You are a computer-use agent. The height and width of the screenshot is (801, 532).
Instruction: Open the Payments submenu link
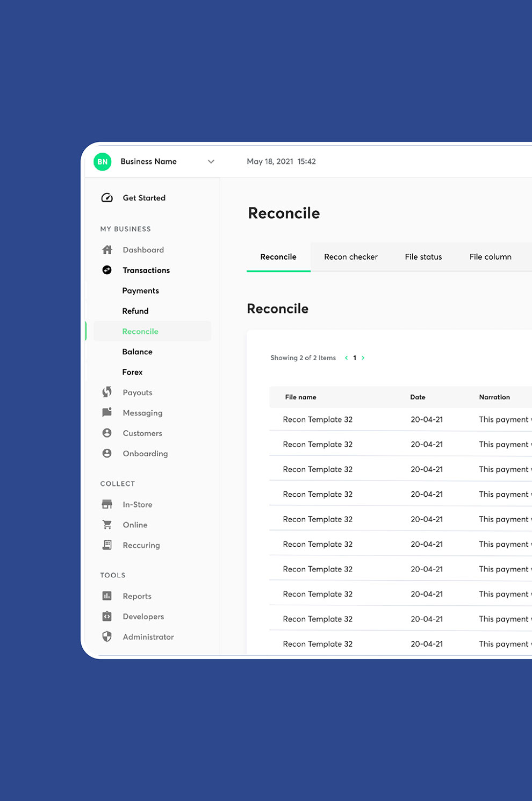(140, 291)
